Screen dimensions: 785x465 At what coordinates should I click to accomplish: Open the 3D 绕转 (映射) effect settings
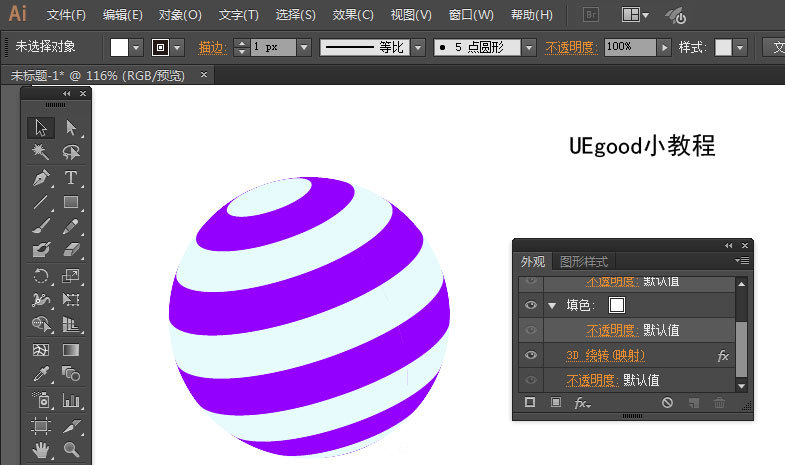coord(605,355)
